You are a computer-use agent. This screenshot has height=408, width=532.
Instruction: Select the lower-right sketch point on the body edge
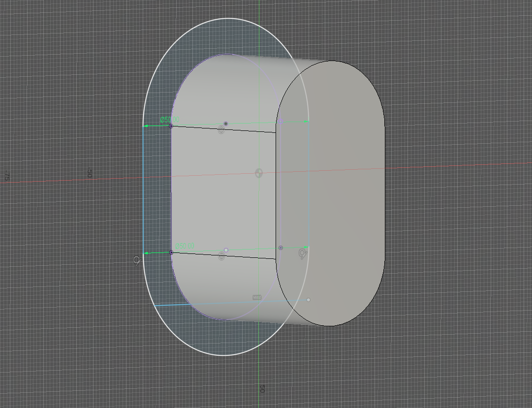(x=281, y=248)
